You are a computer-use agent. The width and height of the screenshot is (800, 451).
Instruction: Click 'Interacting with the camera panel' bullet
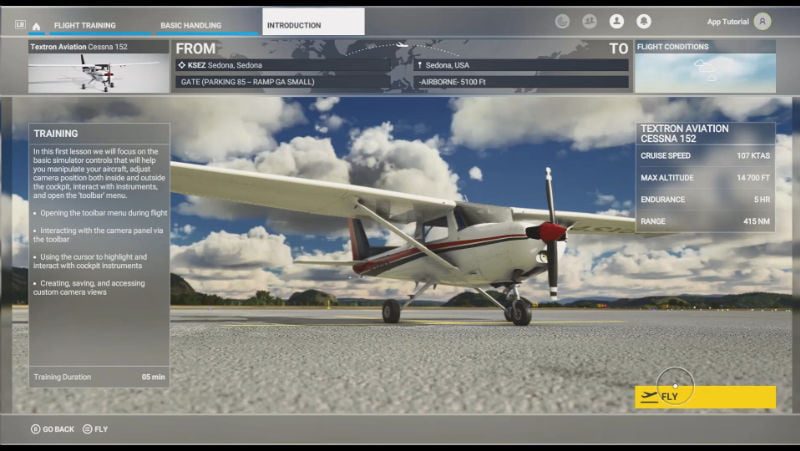click(x=98, y=235)
